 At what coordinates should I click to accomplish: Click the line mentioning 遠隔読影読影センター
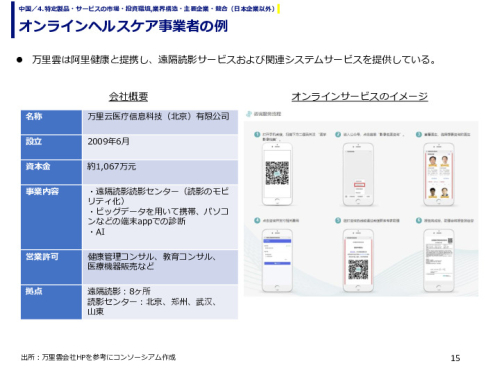point(158,196)
